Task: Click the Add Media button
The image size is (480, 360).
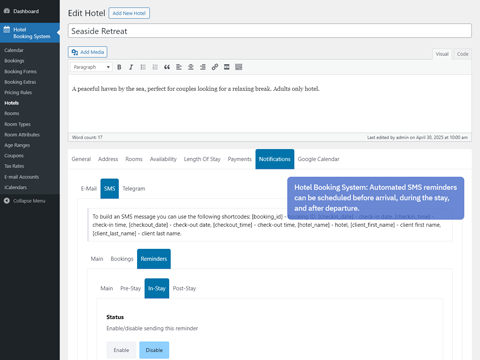Action: click(88, 52)
